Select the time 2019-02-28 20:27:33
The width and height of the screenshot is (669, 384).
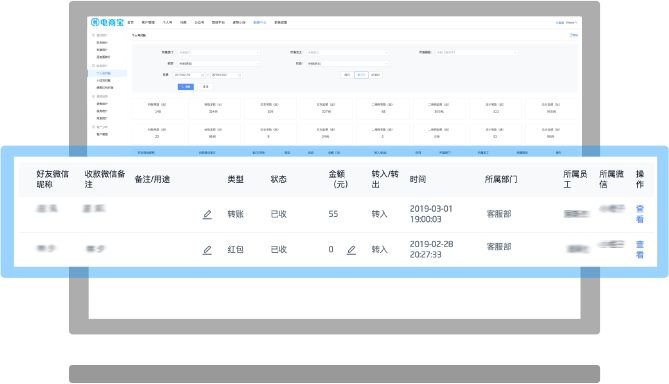(x=431, y=250)
